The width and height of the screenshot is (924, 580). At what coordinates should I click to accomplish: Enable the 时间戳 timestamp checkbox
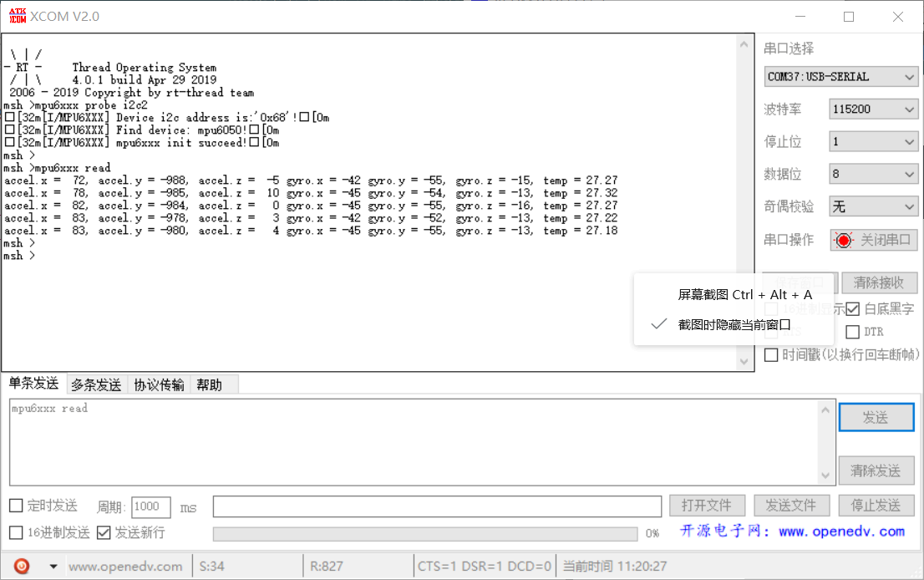771,354
